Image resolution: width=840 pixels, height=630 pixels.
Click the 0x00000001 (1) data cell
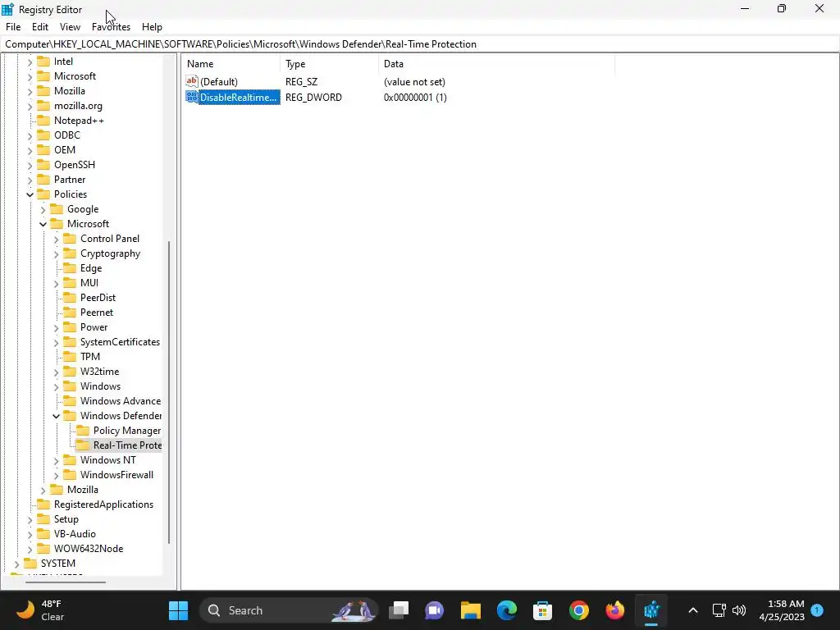(x=415, y=98)
